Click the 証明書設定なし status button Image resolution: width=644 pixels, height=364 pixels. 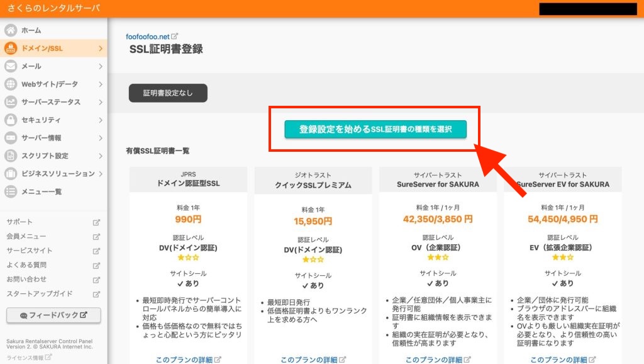click(168, 93)
